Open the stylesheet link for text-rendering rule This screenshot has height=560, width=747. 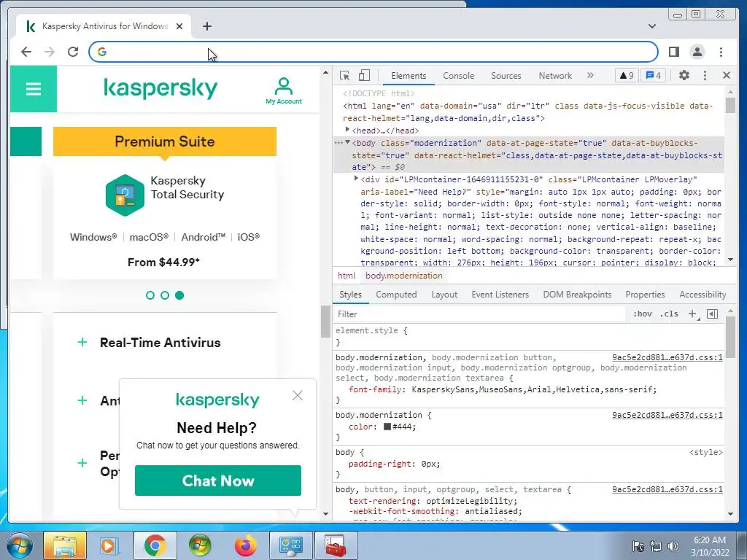pyautogui.click(x=667, y=489)
